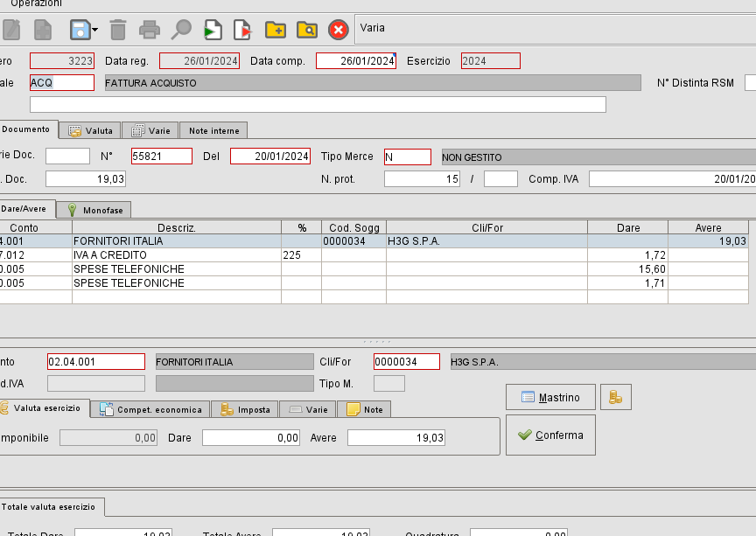This screenshot has height=536, width=756.
Task: Click the Comp. IVA date field
Action: [673, 179]
